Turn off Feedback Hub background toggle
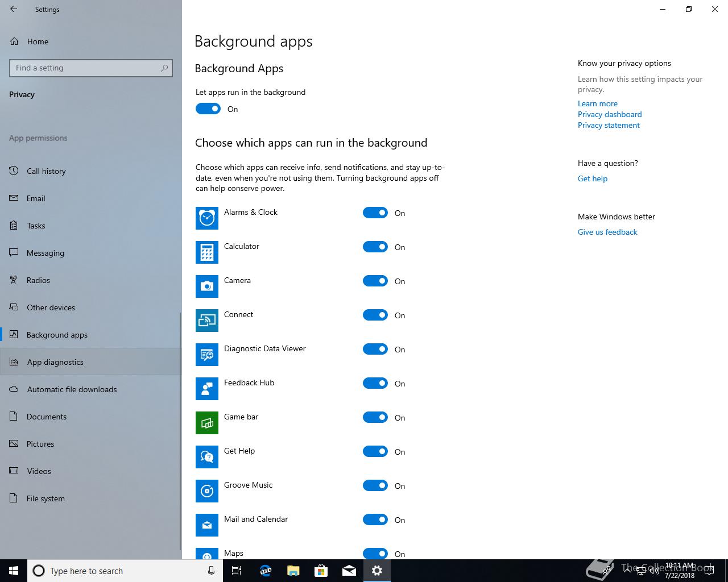 (x=375, y=383)
